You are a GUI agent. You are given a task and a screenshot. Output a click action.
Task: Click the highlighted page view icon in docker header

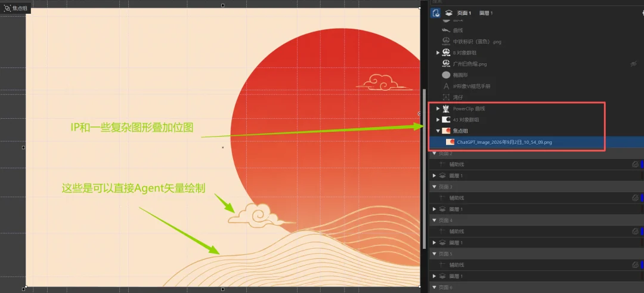(x=436, y=13)
